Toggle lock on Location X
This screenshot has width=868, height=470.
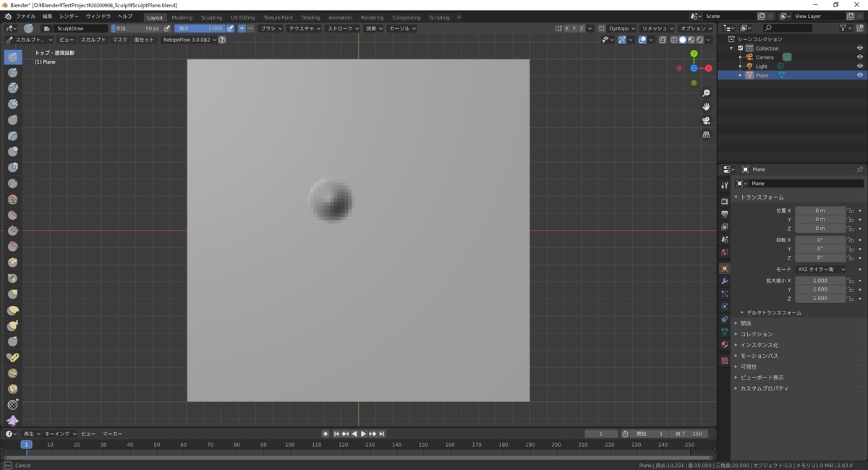851,210
